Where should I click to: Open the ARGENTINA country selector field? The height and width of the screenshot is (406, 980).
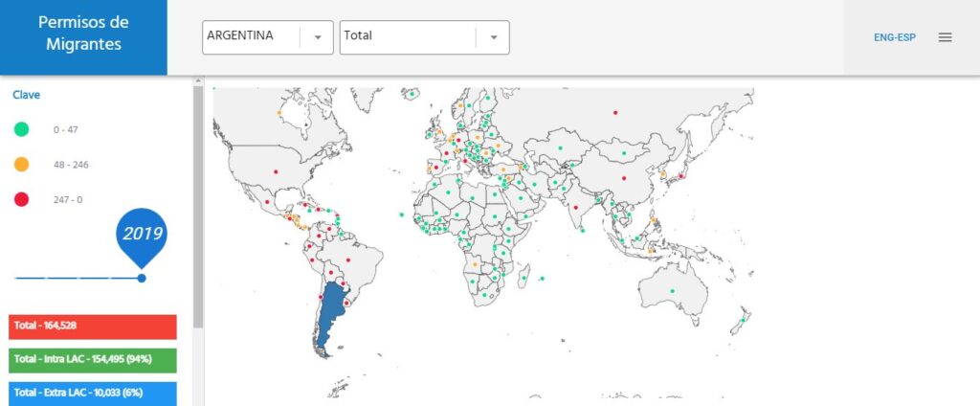click(x=251, y=37)
